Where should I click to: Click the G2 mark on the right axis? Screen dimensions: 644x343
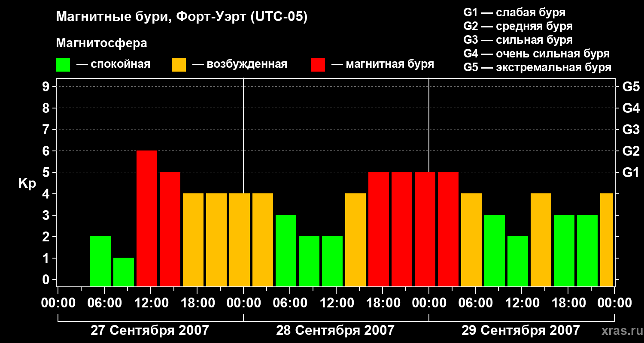631,151
